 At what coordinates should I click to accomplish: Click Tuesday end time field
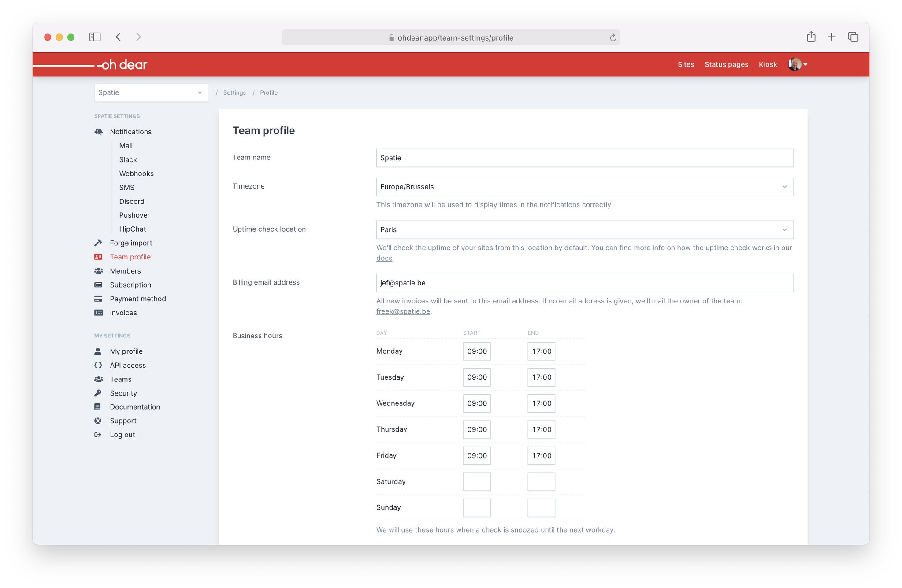click(x=541, y=377)
